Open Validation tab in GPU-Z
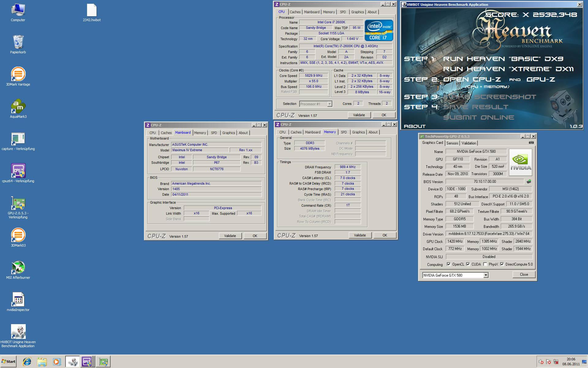Screen dimensions: 588x368 click(469, 143)
